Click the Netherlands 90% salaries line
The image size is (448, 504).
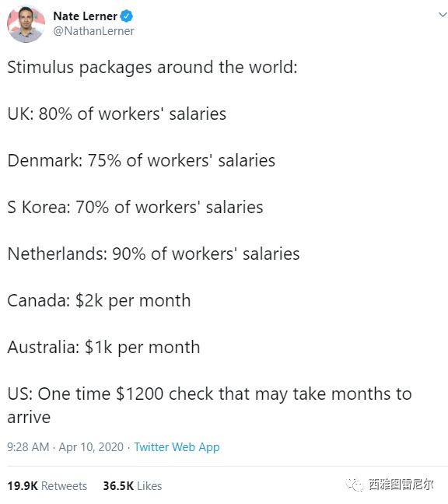pyautogui.click(x=153, y=254)
